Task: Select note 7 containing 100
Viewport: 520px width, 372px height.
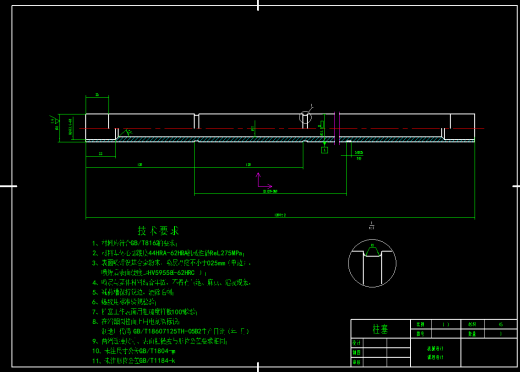Action: pyautogui.click(x=145, y=312)
